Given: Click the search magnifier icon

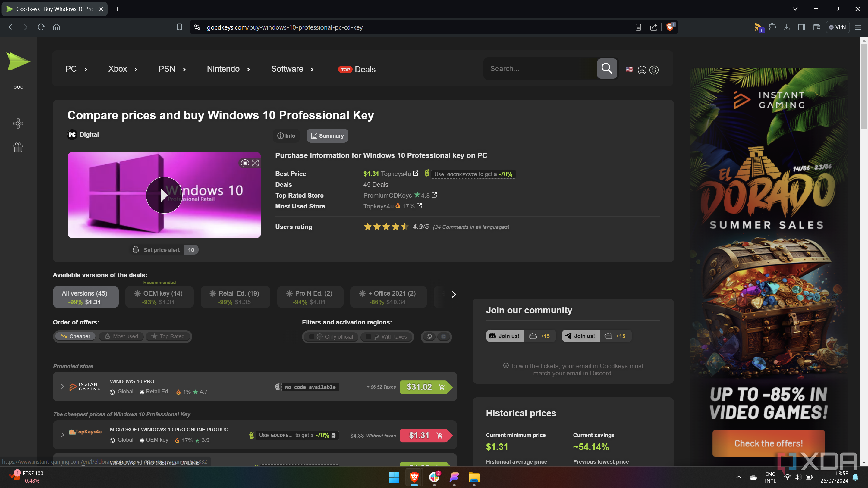Looking at the screenshot, I should 606,68.
